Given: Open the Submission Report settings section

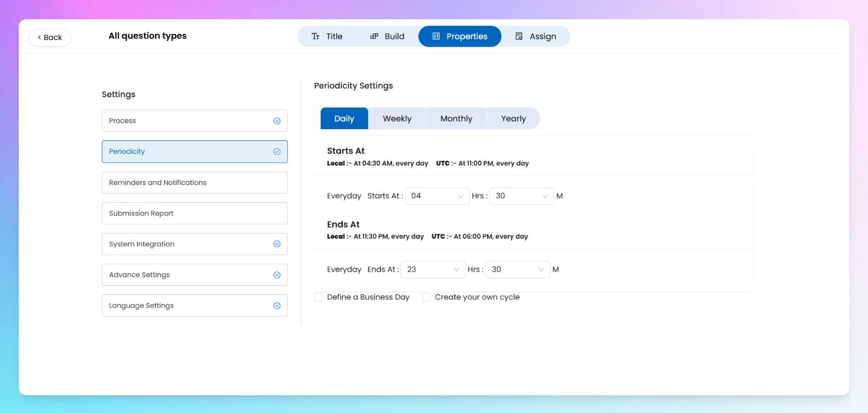Looking at the screenshot, I should point(194,213).
